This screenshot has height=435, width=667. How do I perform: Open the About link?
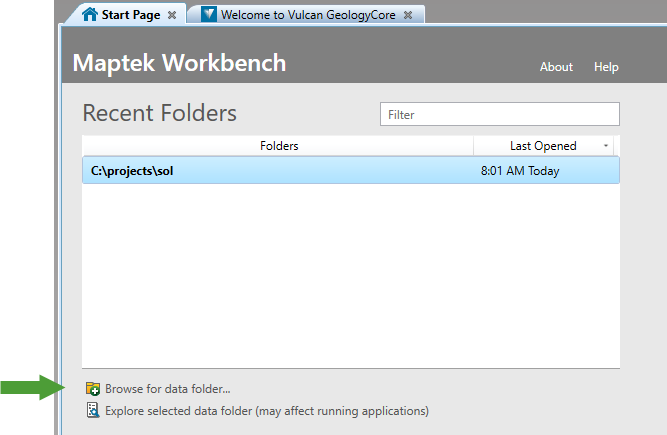pyautogui.click(x=556, y=67)
